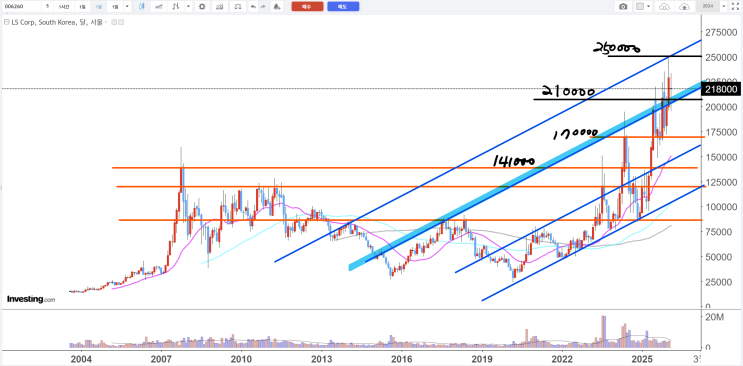Select the highlighted blue interval button

pyautogui.click(x=99, y=7)
